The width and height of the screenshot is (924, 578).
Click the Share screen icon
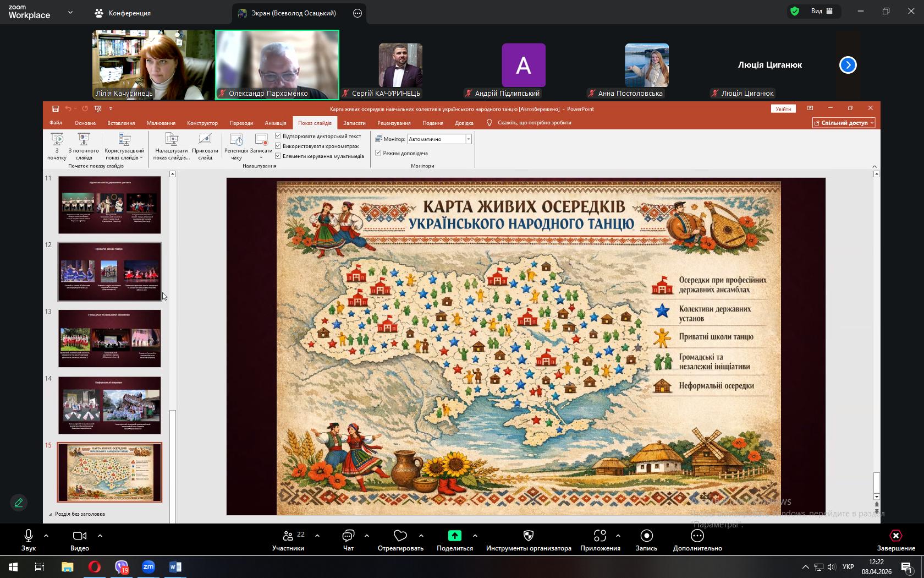(454, 536)
